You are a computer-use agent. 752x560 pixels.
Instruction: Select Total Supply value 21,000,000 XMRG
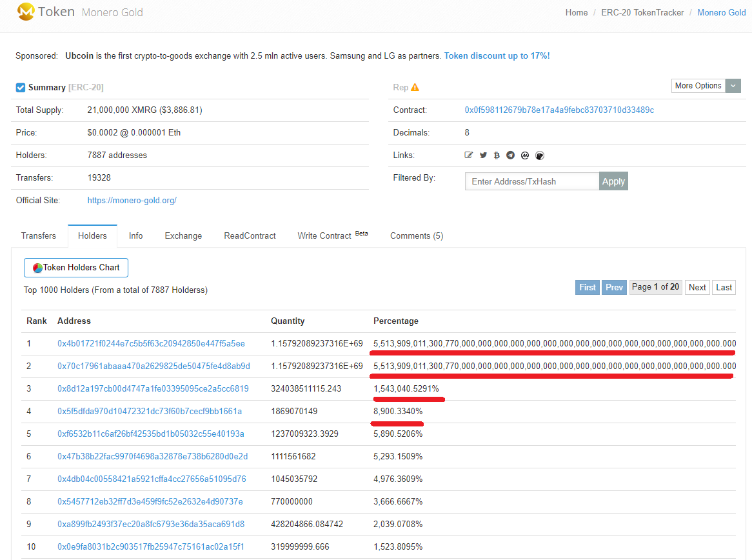click(145, 110)
